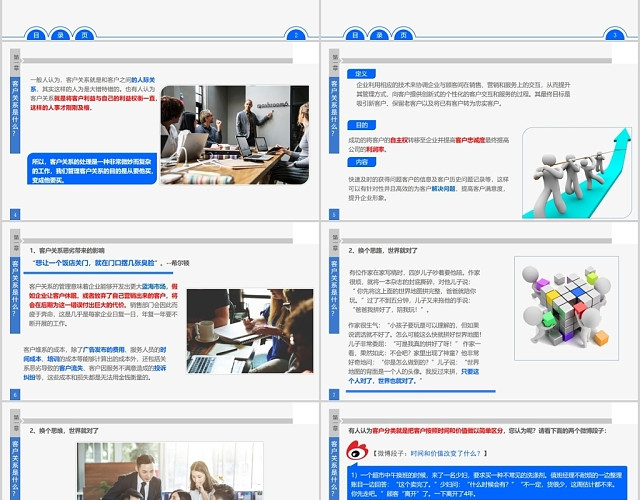Image resolution: width=640 pixels, height=500 pixels.
Task: Click the blue phrase 只要这个人对了，世界也就对了
Action: click(x=413, y=376)
